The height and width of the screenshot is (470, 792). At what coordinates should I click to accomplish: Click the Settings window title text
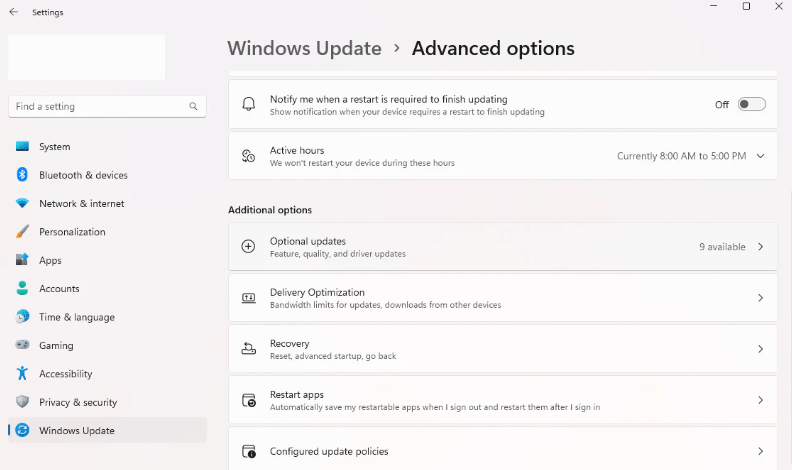[x=47, y=12]
